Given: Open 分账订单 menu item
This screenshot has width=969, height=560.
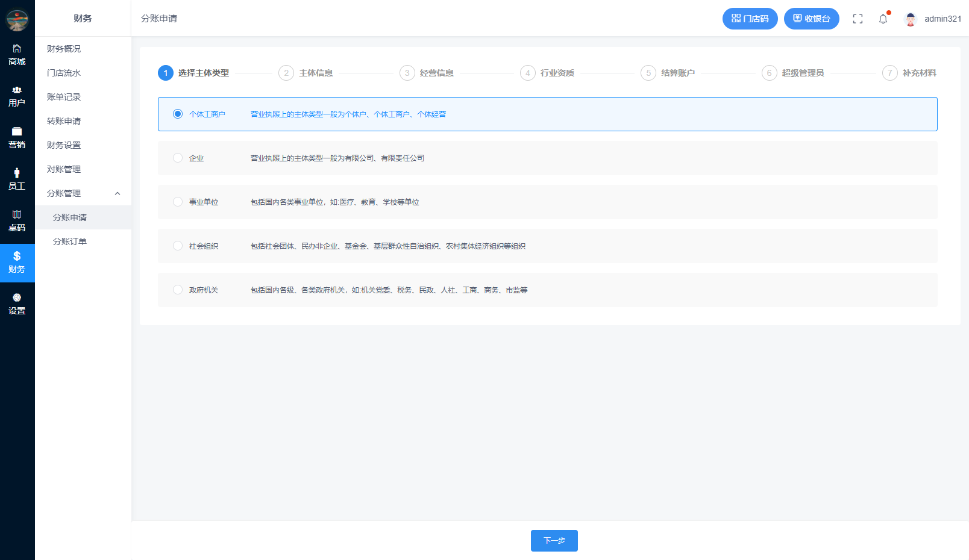Looking at the screenshot, I should tap(70, 241).
